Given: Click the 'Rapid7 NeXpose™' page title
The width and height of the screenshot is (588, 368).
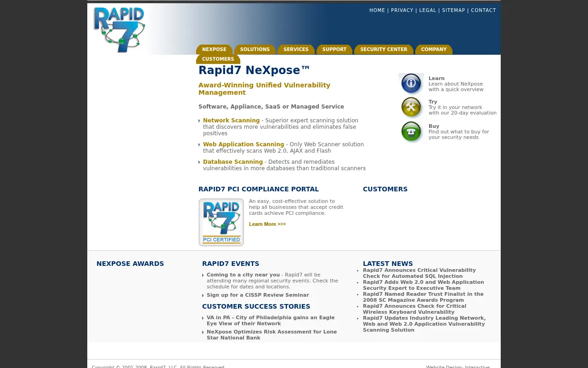Looking at the screenshot, I should pyautogui.click(x=254, y=70).
